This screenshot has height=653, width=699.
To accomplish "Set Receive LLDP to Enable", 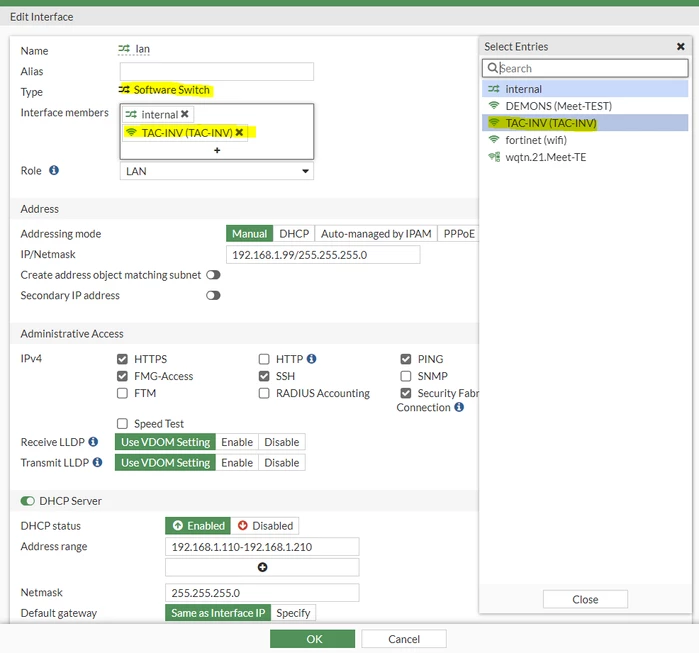I will tap(237, 442).
